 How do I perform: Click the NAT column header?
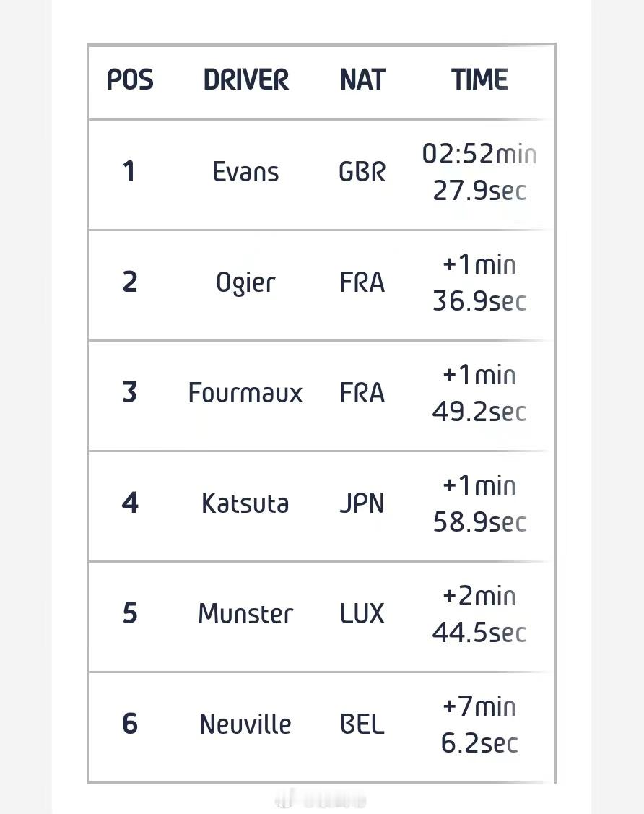[x=362, y=80]
